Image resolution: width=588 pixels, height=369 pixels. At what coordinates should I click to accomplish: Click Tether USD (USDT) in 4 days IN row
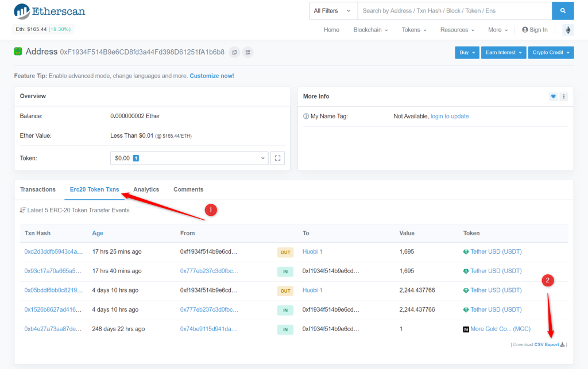(x=496, y=310)
